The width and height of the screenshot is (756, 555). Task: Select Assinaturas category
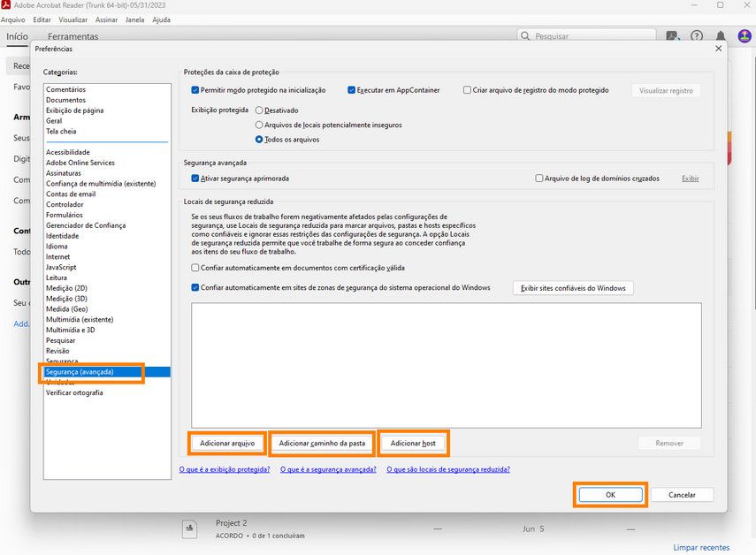(64, 173)
